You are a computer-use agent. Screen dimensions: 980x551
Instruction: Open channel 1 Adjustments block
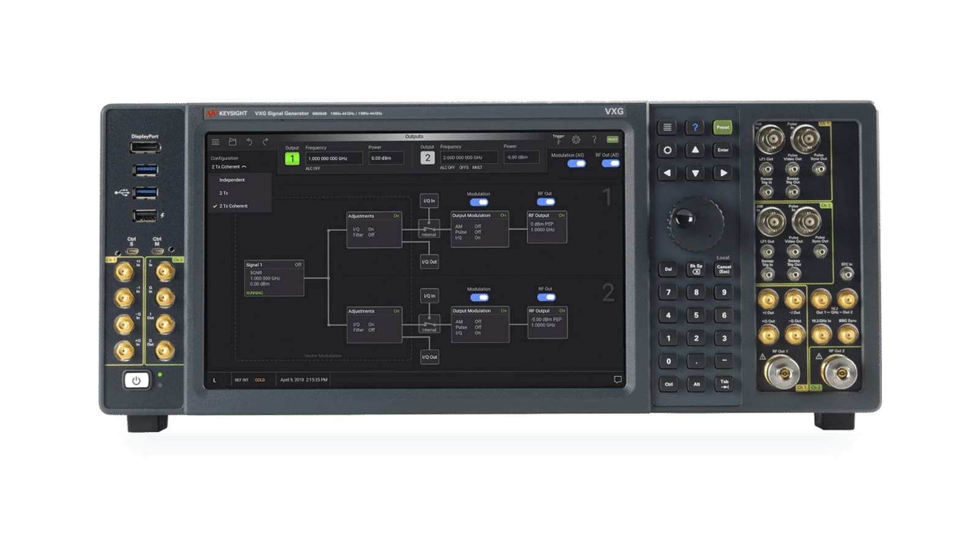[x=374, y=230]
